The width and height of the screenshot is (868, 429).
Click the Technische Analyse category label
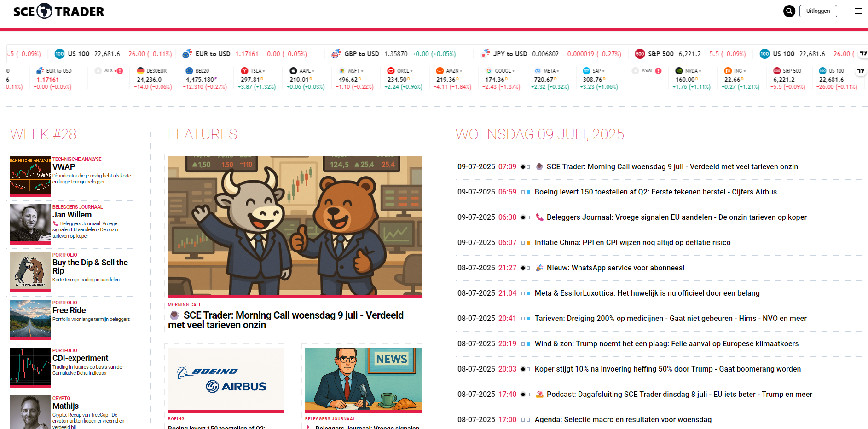77,159
